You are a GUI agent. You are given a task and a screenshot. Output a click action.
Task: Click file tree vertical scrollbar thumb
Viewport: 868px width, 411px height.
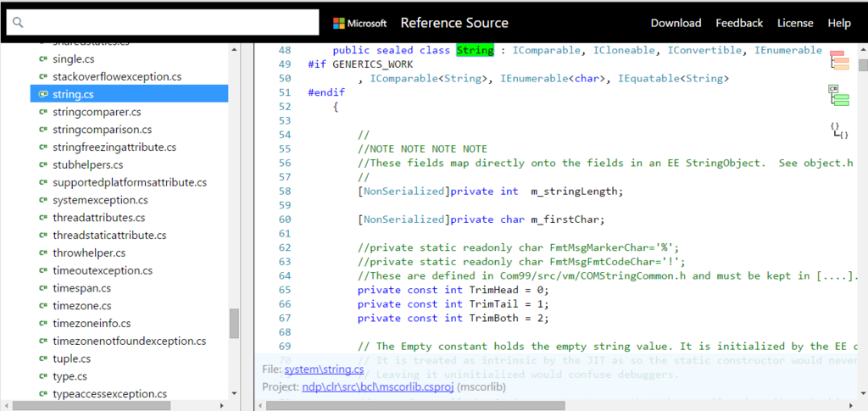[234, 324]
